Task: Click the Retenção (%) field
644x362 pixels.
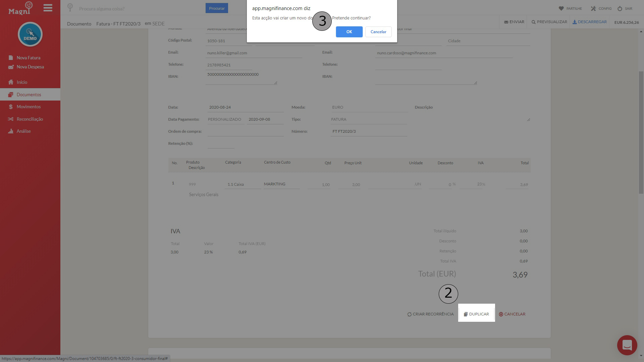Action: pos(221,143)
